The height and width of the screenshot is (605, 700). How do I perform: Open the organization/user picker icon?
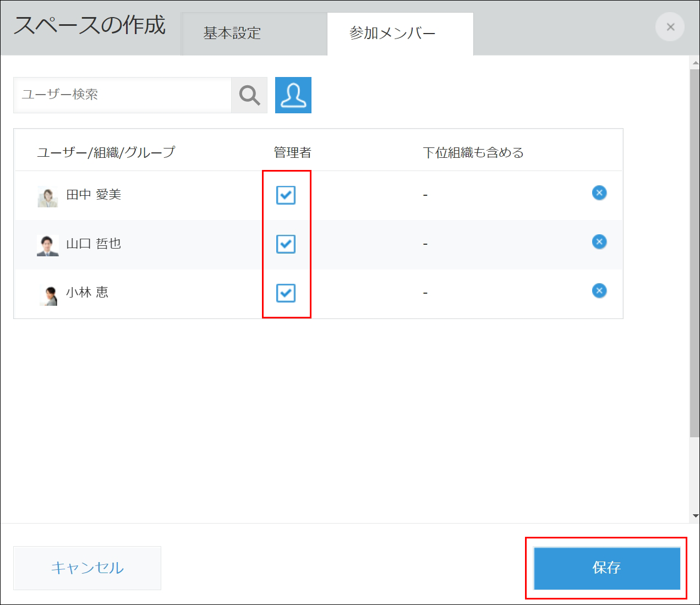(x=293, y=95)
